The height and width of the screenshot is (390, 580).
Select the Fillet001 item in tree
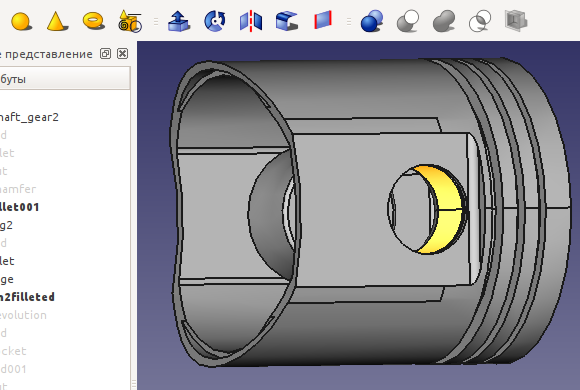point(19,207)
